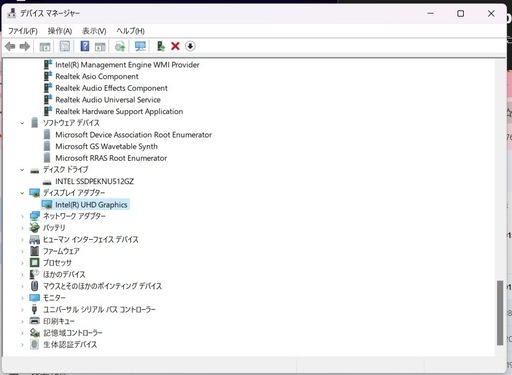
Task: Select Microsoft RRAS Root Enumerator
Action: tap(111, 158)
